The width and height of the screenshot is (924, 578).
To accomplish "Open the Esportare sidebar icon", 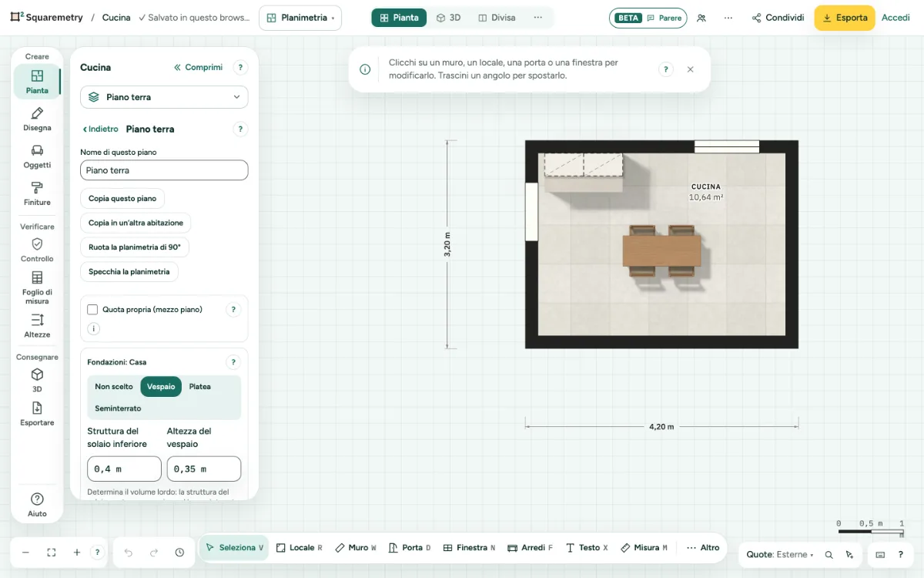I will pyautogui.click(x=37, y=414).
